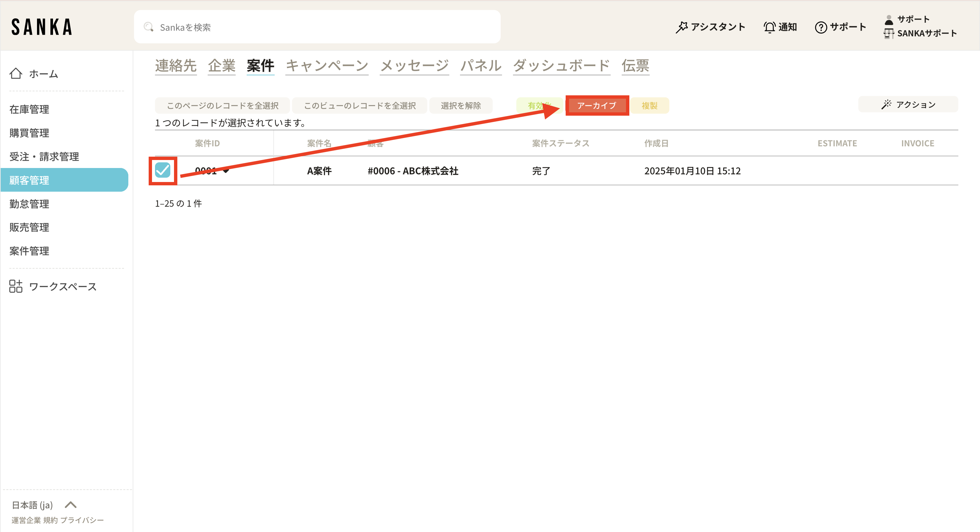The image size is (980, 532).
Task: Select 在庫管理 in the sidebar
Action: [29, 109]
